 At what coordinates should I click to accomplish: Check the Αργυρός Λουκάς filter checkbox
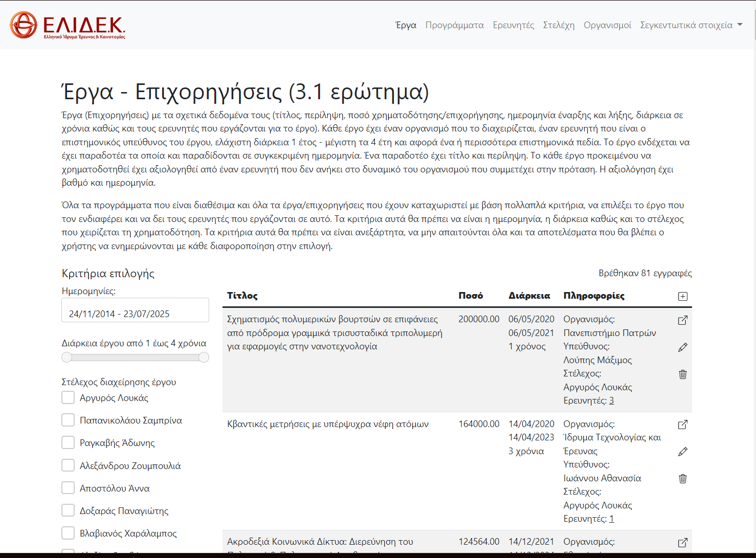tap(68, 397)
